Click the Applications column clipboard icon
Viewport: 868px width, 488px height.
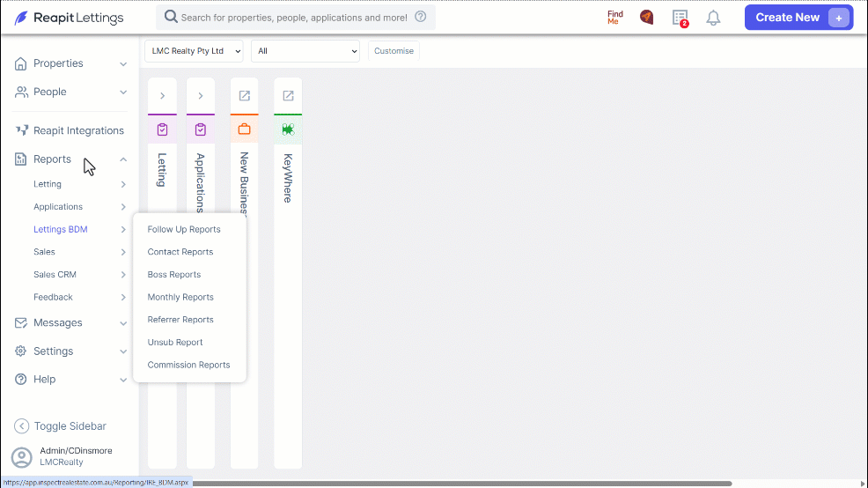pos(201,129)
